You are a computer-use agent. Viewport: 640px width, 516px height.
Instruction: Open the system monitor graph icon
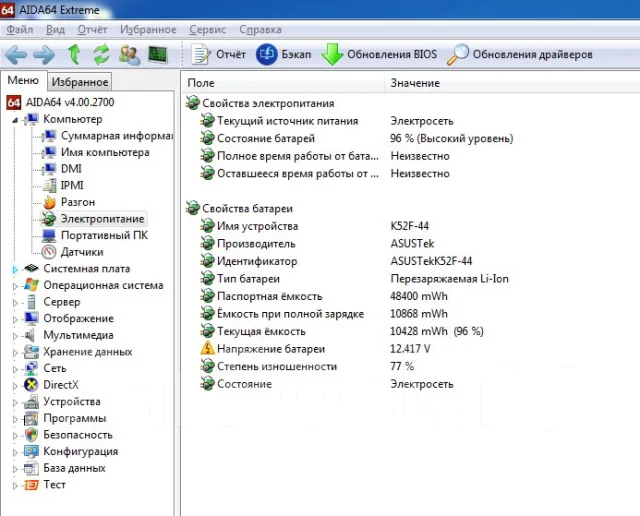pyautogui.click(x=158, y=54)
